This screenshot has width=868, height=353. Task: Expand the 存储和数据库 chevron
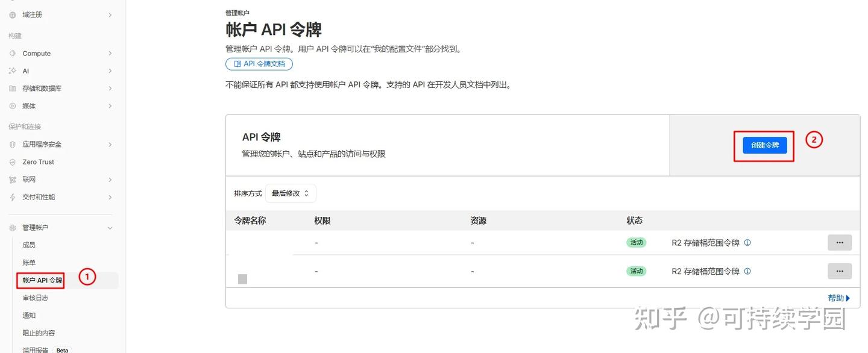pyautogui.click(x=110, y=89)
